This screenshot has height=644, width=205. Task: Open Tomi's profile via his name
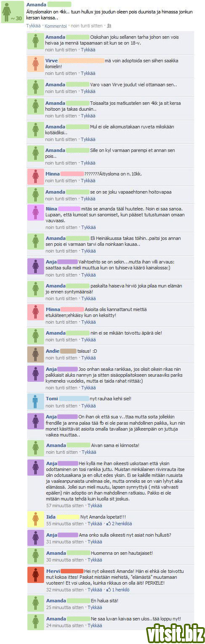pyautogui.click(x=52, y=399)
